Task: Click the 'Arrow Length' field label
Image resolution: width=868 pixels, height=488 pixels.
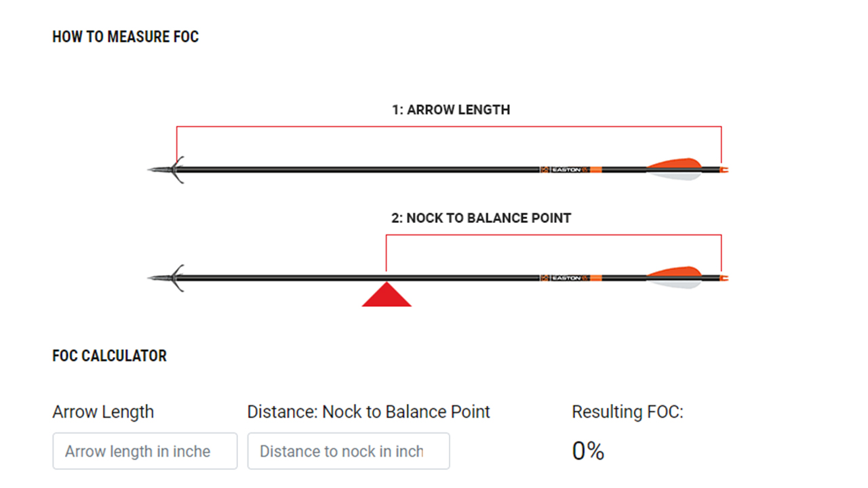Action: pos(103,411)
